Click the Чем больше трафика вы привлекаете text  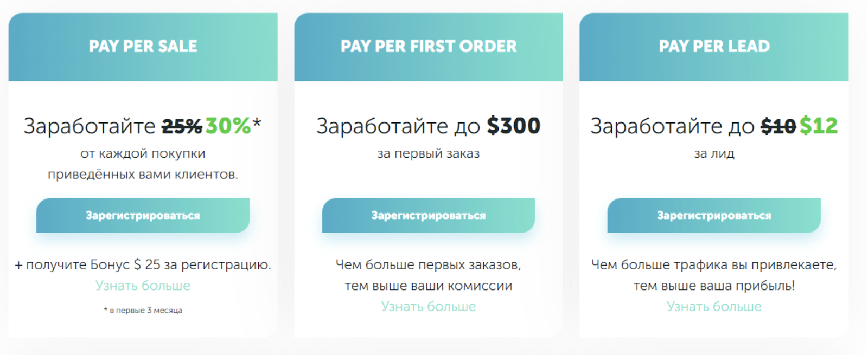tap(714, 264)
